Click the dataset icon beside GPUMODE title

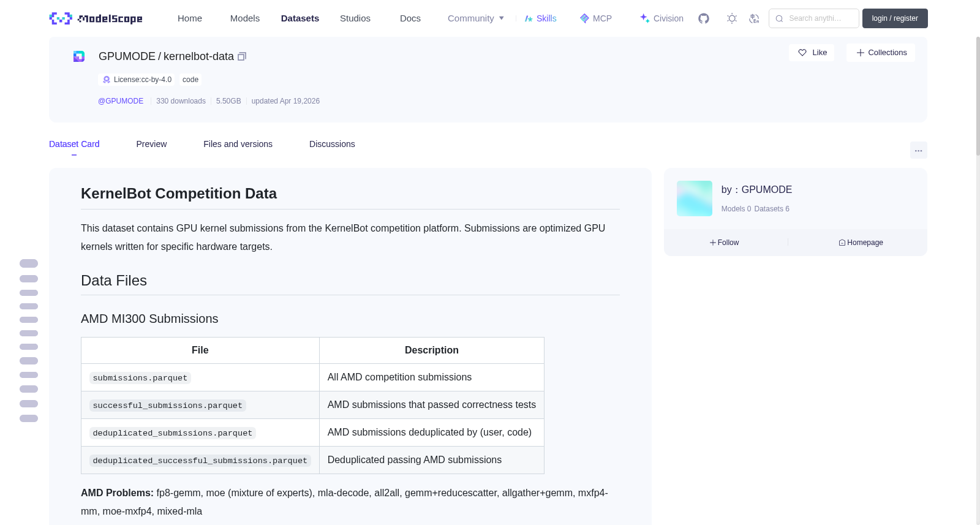click(79, 56)
